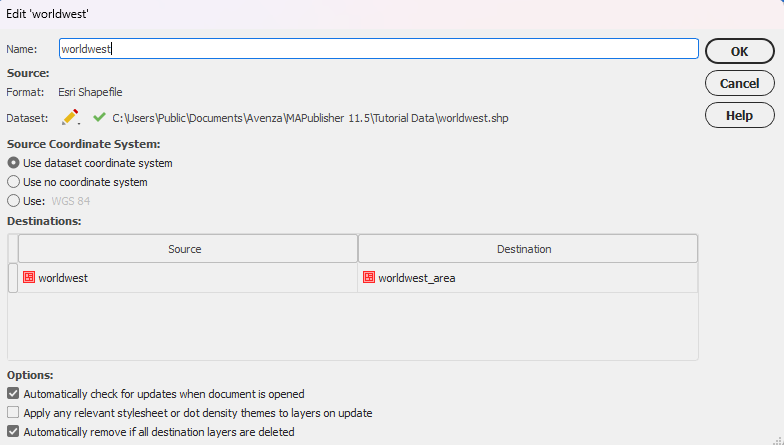Click the greyed WGS 84 coordinate system link

71,201
